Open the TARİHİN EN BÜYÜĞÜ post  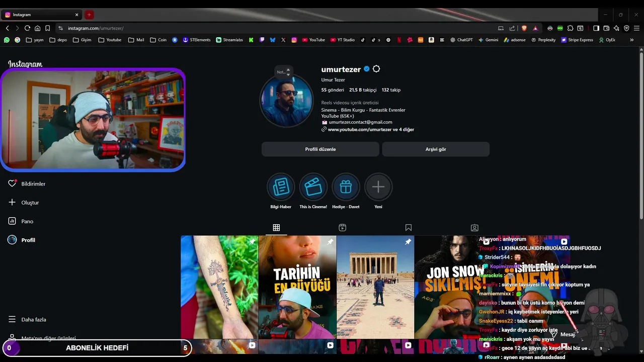(297, 287)
